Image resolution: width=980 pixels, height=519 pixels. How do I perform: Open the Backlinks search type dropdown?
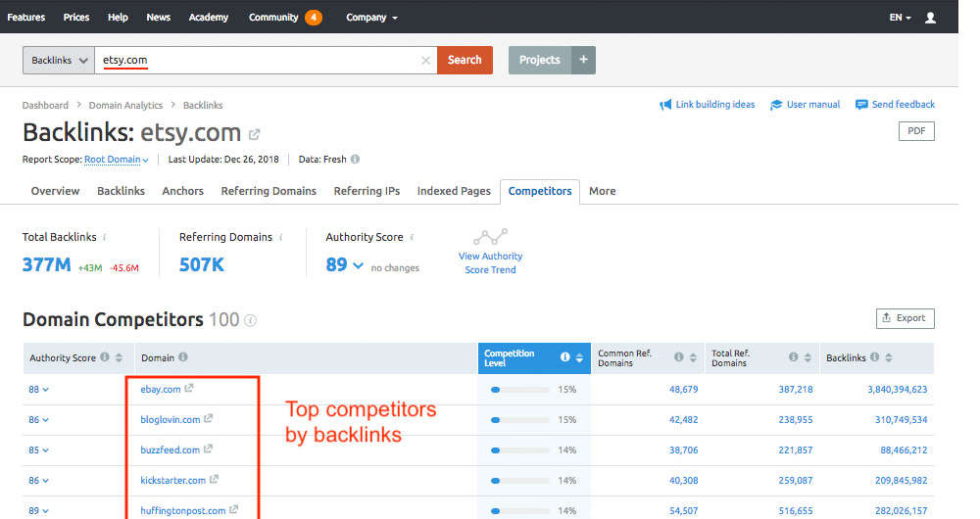click(x=59, y=60)
